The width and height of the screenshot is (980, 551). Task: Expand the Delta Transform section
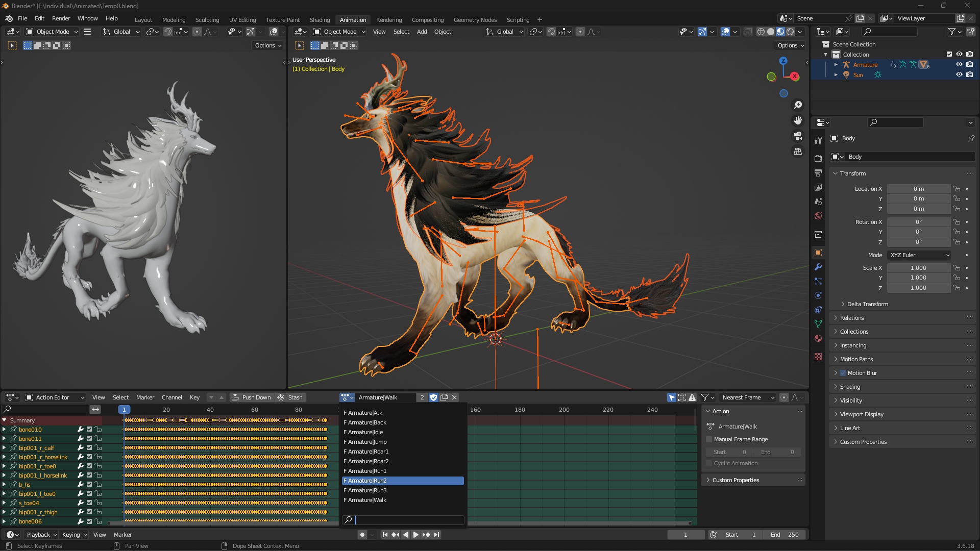[x=867, y=304]
